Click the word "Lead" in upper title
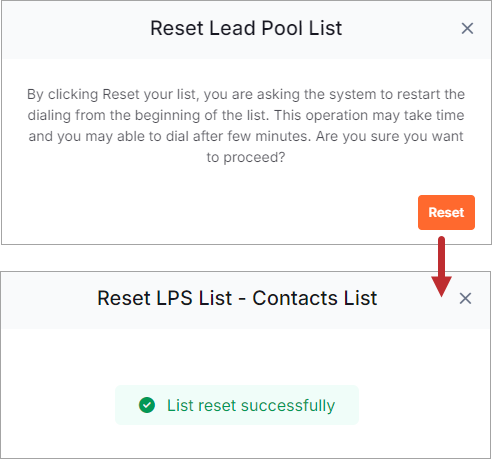Screen dimensions: 492x459 tap(232, 28)
